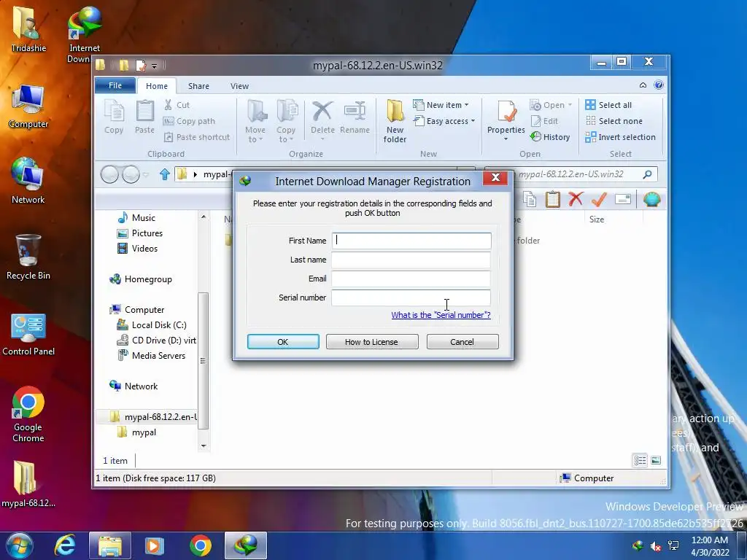Click Copy path in the ribbon
This screenshot has width=747, height=560.
(x=189, y=121)
